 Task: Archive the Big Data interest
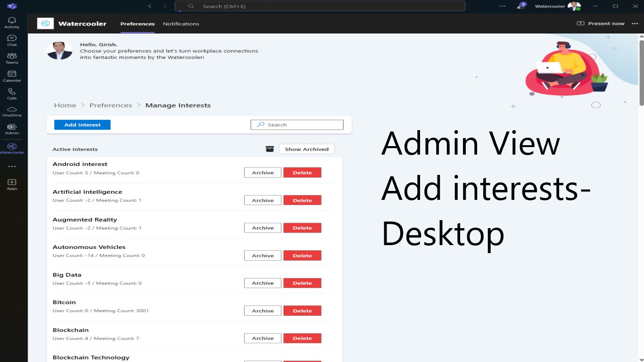click(263, 283)
